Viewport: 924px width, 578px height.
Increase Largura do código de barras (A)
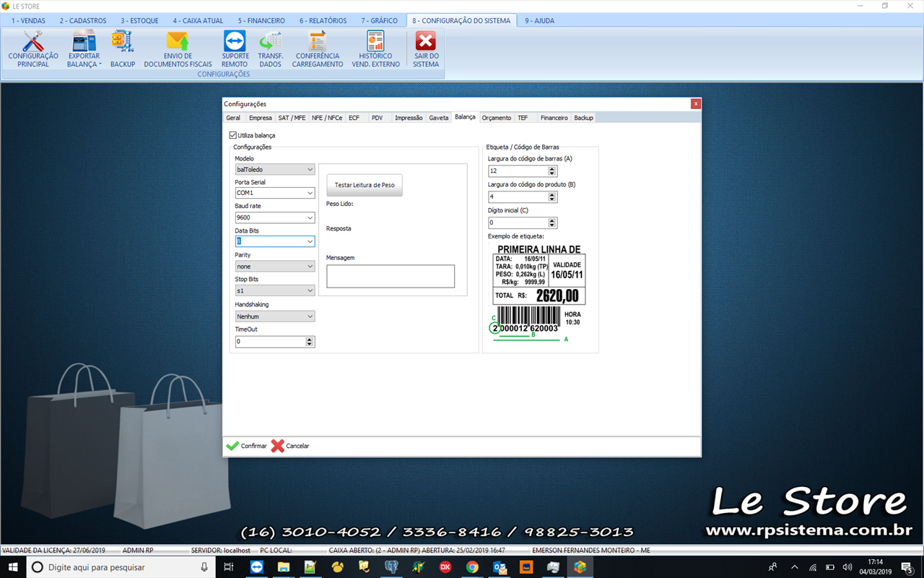tap(552, 169)
